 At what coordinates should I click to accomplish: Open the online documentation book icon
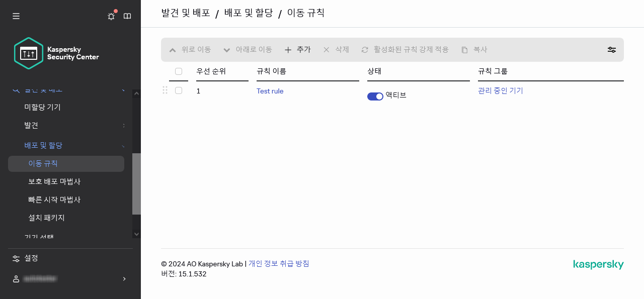coord(127,16)
